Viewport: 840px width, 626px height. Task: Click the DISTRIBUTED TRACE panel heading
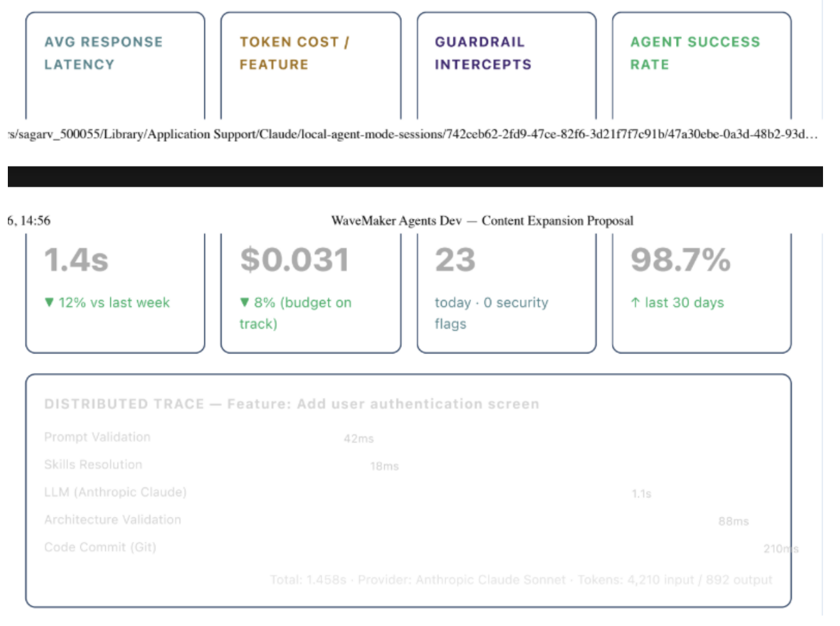click(x=292, y=404)
